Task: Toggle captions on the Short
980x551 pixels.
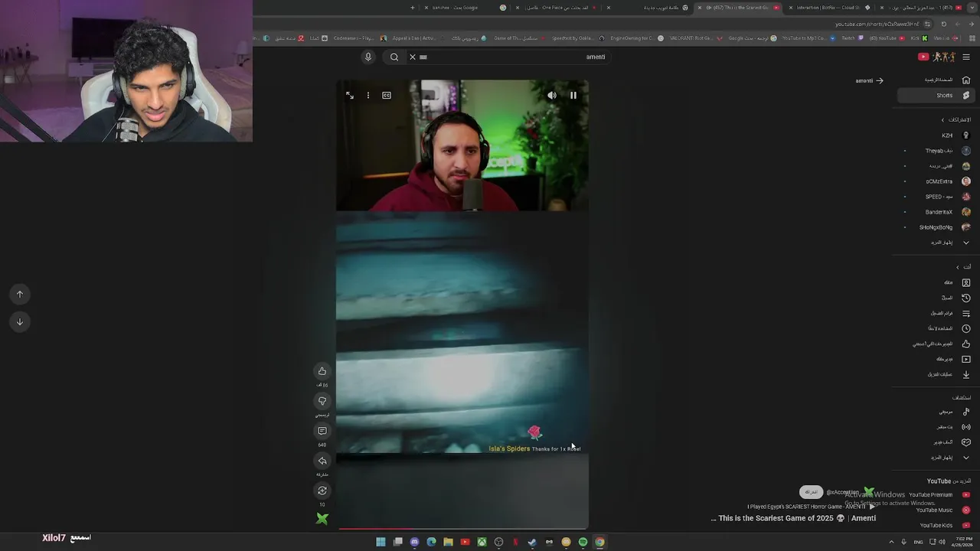Action: pos(387,96)
